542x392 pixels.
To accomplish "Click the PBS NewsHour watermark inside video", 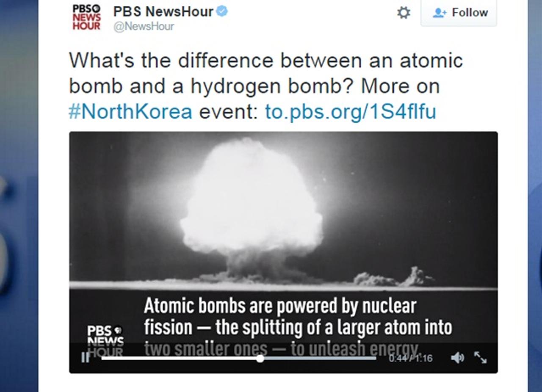I will (x=105, y=341).
